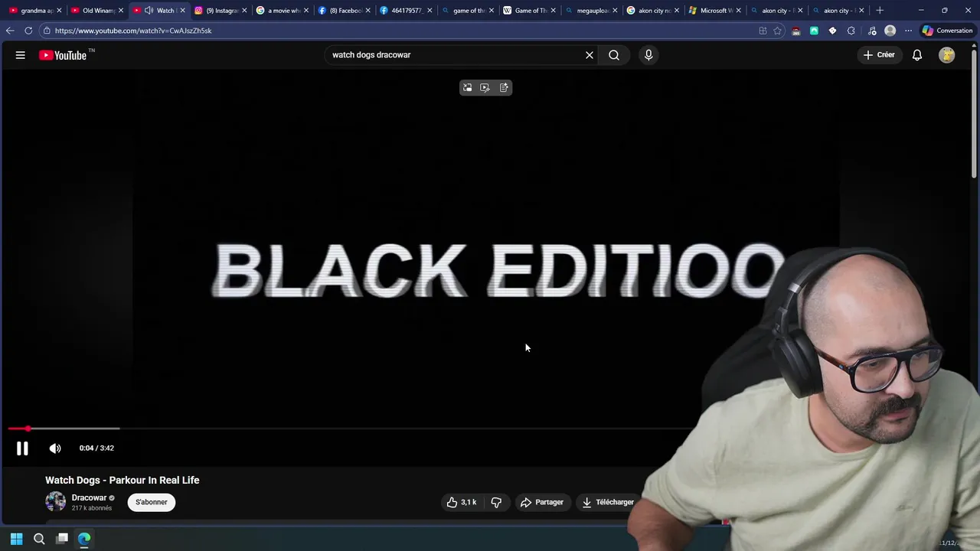Run search with the magnifier button

(x=614, y=55)
